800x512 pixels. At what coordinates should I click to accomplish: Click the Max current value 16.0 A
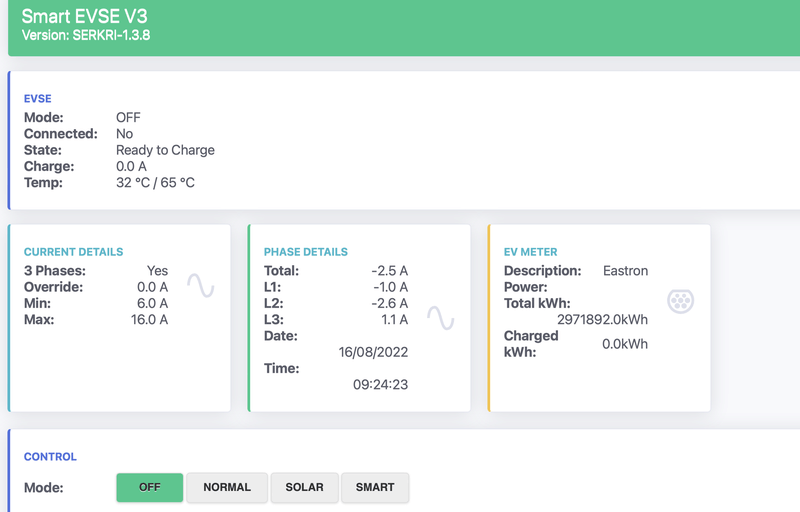[149, 320]
